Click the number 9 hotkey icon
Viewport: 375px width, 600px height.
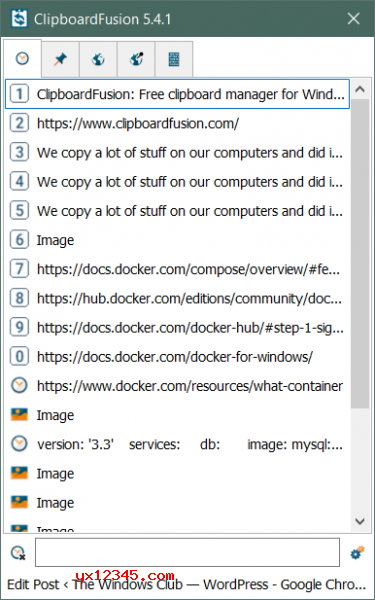[19, 327]
